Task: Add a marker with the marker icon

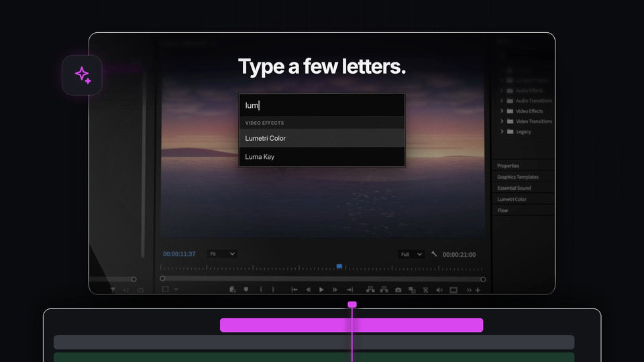Action: (x=246, y=290)
